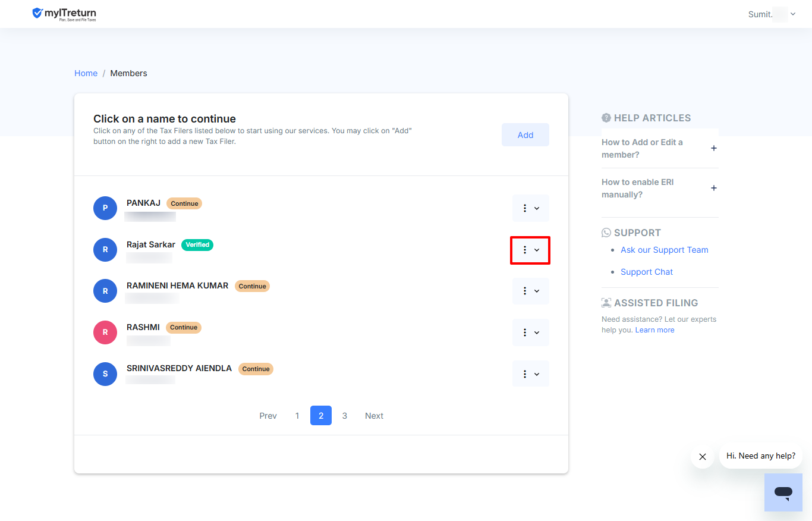This screenshot has height=521, width=812.
Task: Click the myITreturn logo
Action: tap(64, 14)
